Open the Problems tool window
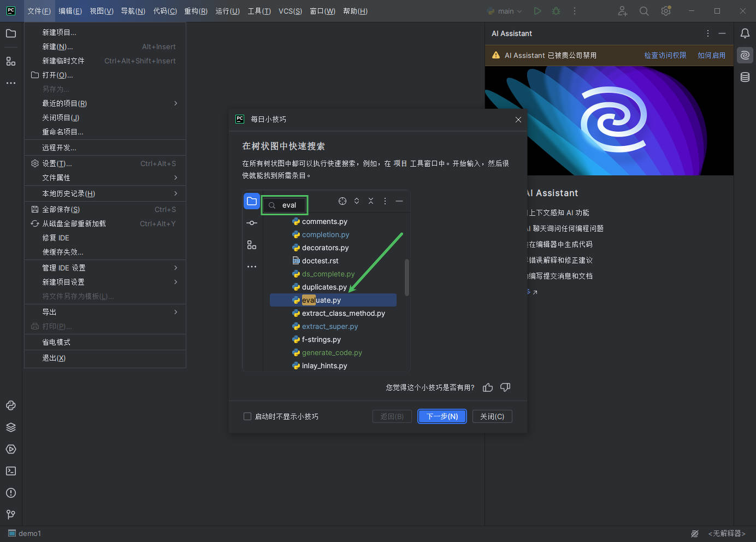The height and width of the screenshot is (542, 756). (x=11, y=493)
